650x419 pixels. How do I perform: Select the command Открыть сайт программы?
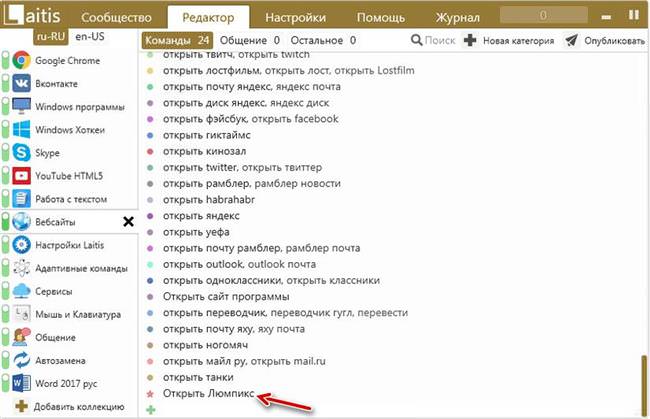tap(226, 296)
